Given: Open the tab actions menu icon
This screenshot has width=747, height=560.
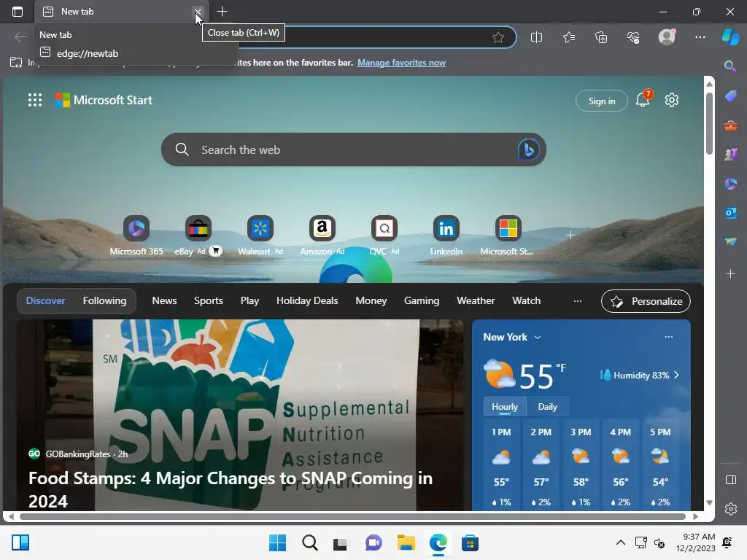Looking at the screenshot, I should tap(18, 12).
